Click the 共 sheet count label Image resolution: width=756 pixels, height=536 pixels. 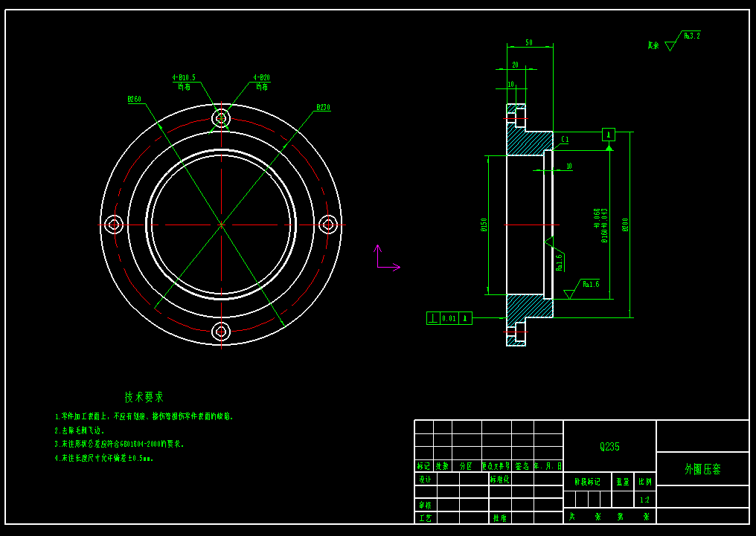572,516
